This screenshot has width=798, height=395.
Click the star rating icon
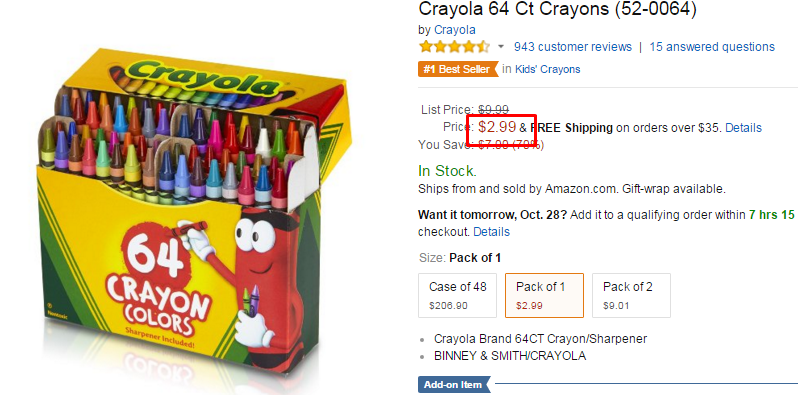(454, 47)
